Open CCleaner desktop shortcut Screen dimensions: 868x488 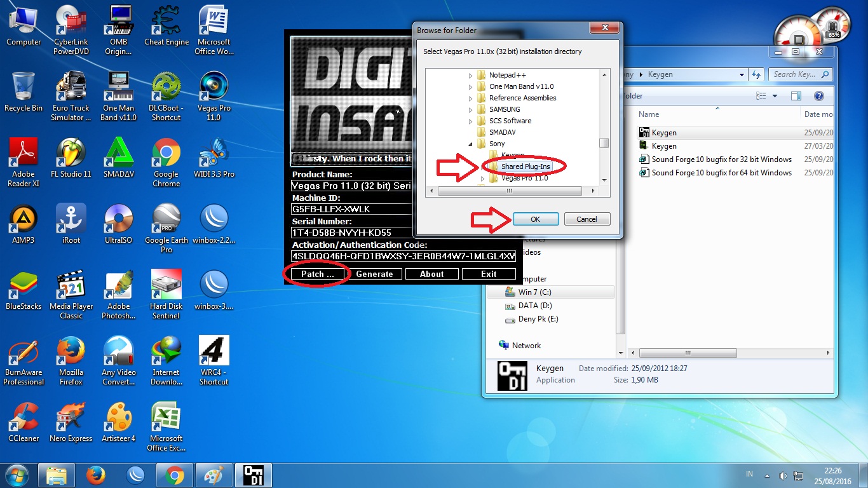point(24,422)
